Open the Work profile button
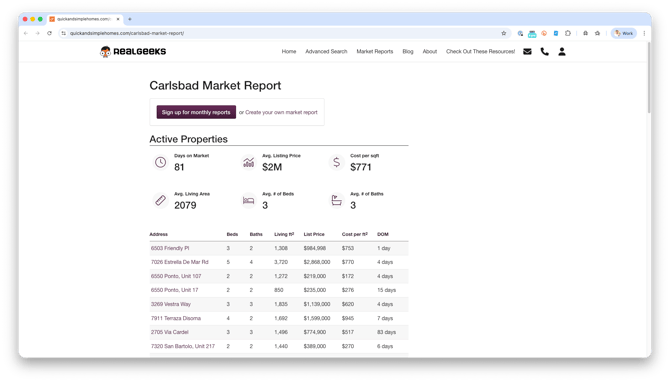This screenshot has width=670, height=382. click(x=624, y=33)
